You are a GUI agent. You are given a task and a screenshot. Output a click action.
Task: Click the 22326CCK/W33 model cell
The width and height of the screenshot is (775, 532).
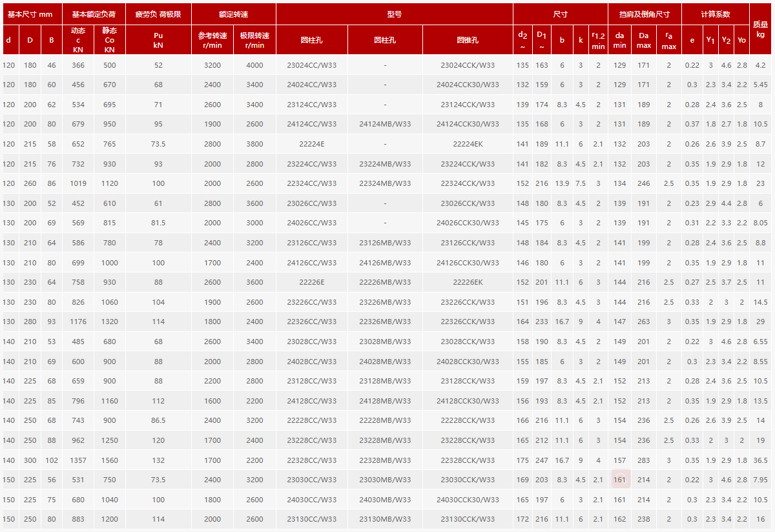point(468,322)
